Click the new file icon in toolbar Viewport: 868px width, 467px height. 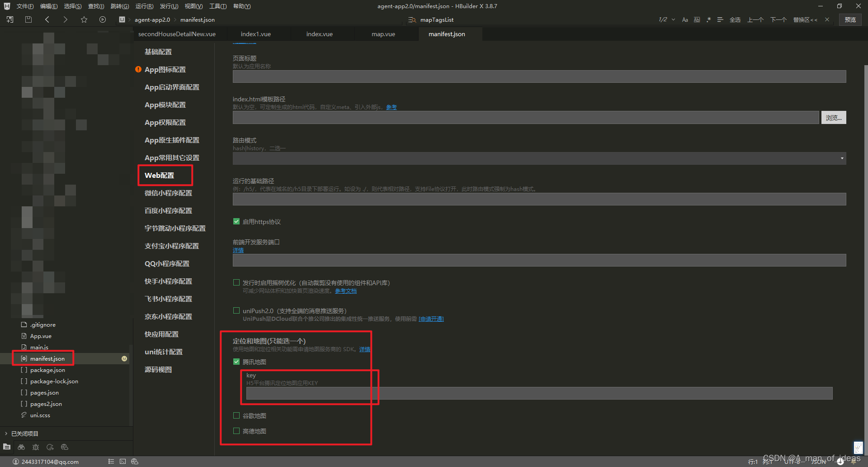pyautogui.click(x=10, y=19)
